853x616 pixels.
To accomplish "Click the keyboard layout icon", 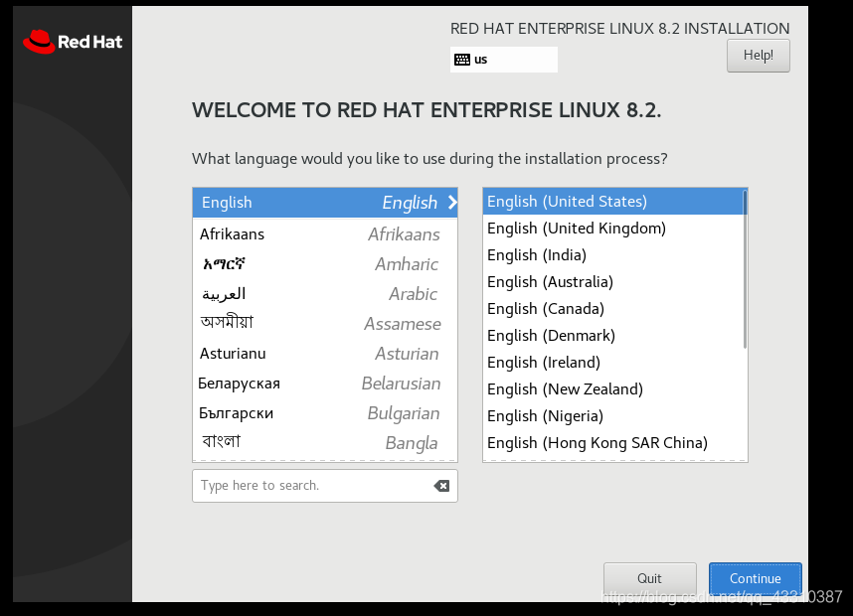I will pyautogui.click(x=462, y=60).
